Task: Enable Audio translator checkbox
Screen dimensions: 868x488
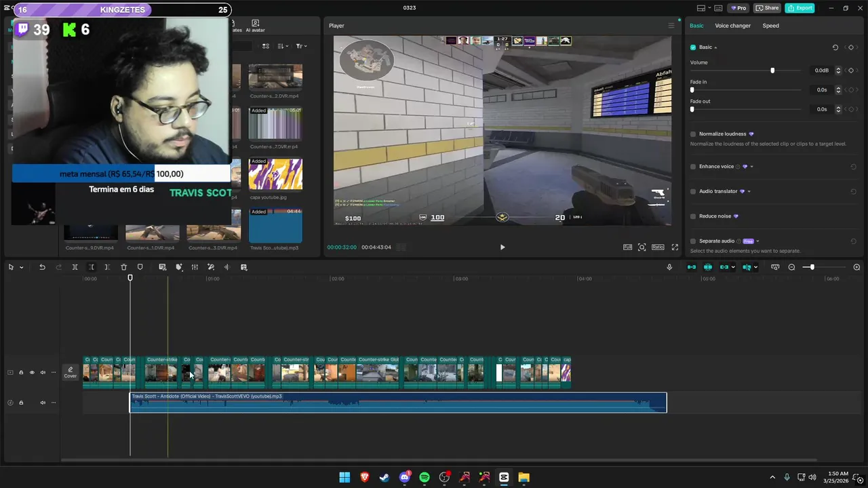Action: click(693, 192)
